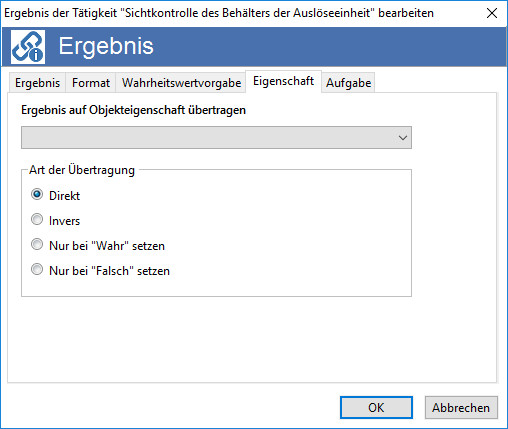Click the "Ergebnis auf Objekteigenschaft übertragen" label
The width and height of the screenshot is (508, 429).
pos(133,110)
